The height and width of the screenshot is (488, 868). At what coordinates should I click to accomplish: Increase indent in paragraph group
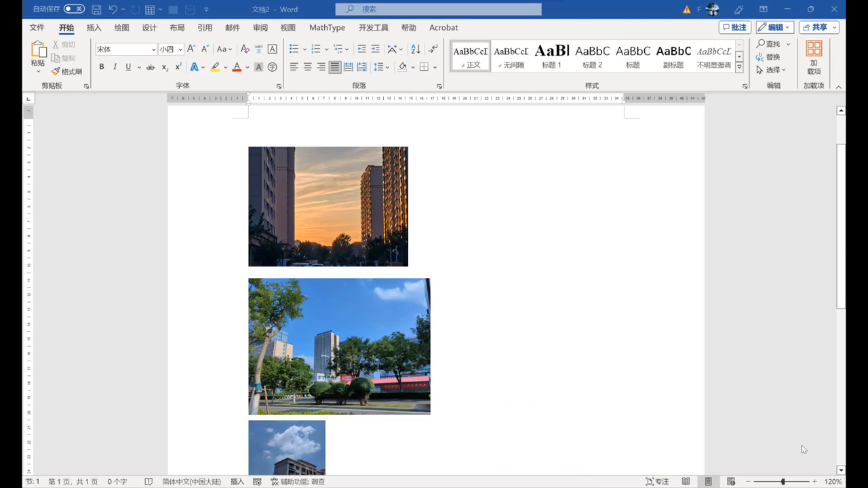click(375, 49)
